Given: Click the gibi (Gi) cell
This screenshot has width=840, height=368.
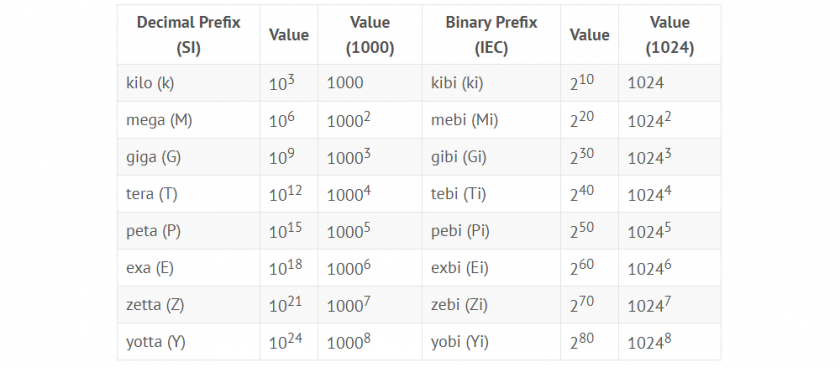Looking at the screenshot, I should point(491,157).
